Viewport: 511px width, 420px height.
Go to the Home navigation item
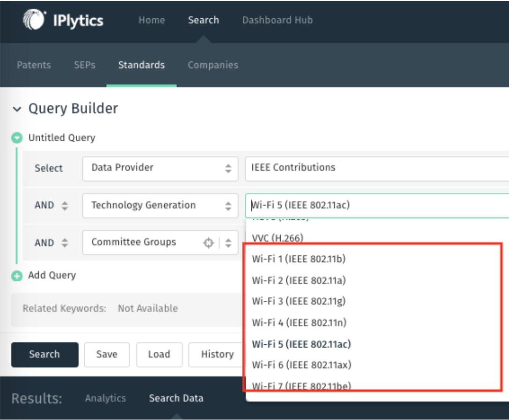[x=152, y=20]
